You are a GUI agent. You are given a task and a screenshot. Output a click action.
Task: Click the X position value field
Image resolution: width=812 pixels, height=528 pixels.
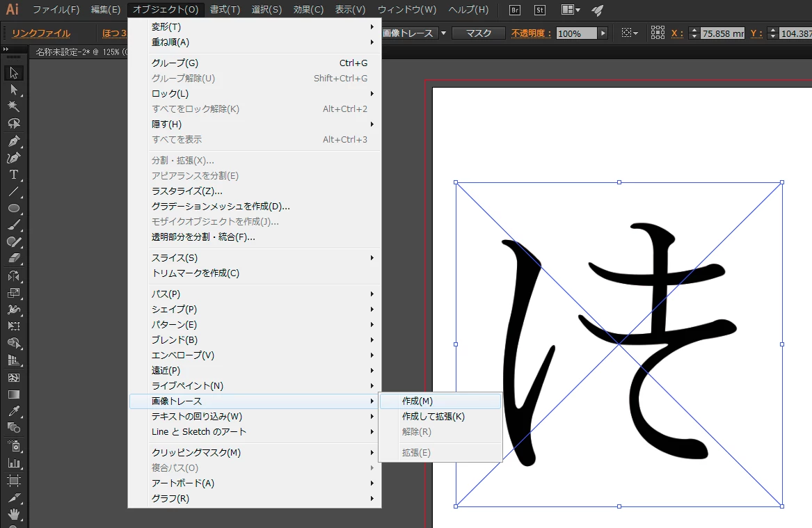722,33
